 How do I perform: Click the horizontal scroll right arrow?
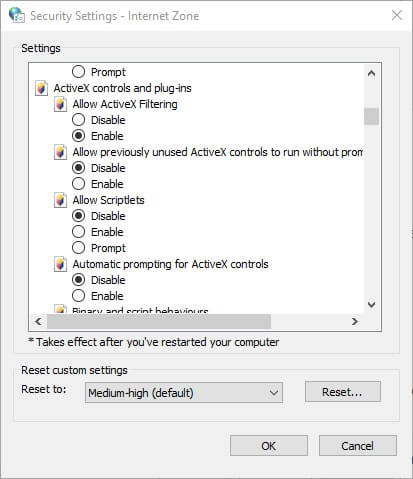[355, 321]
